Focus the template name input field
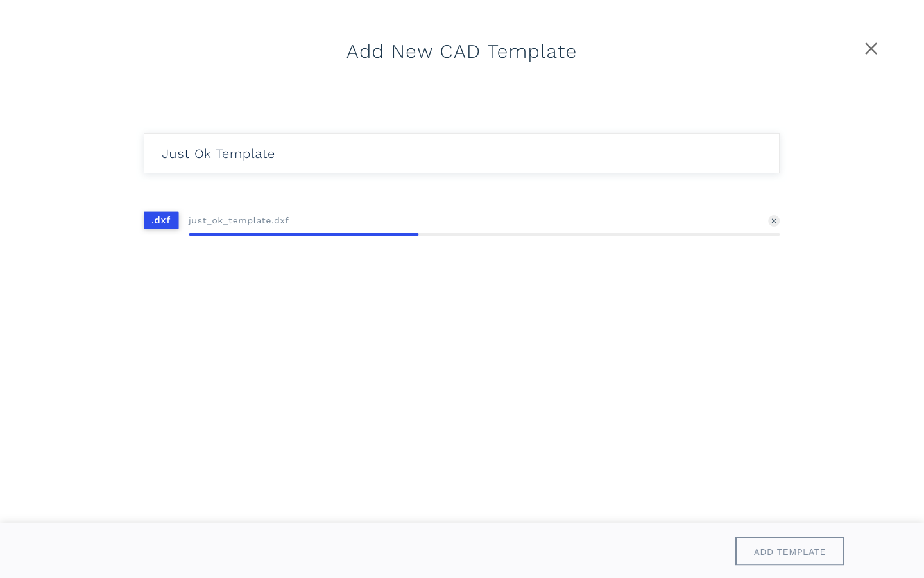Image resolution: width=924 pixels, height=578 pixels. 461,153
